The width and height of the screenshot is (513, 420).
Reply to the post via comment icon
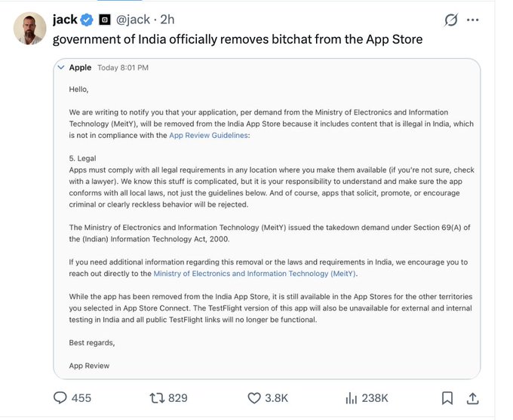60,398
